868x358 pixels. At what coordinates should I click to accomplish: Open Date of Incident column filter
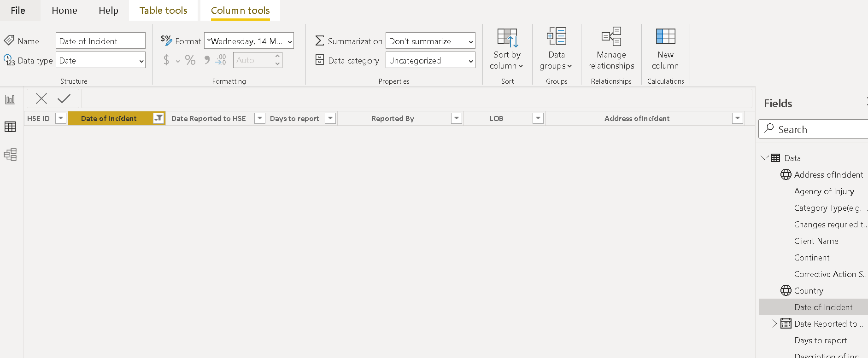pos(158,118)
